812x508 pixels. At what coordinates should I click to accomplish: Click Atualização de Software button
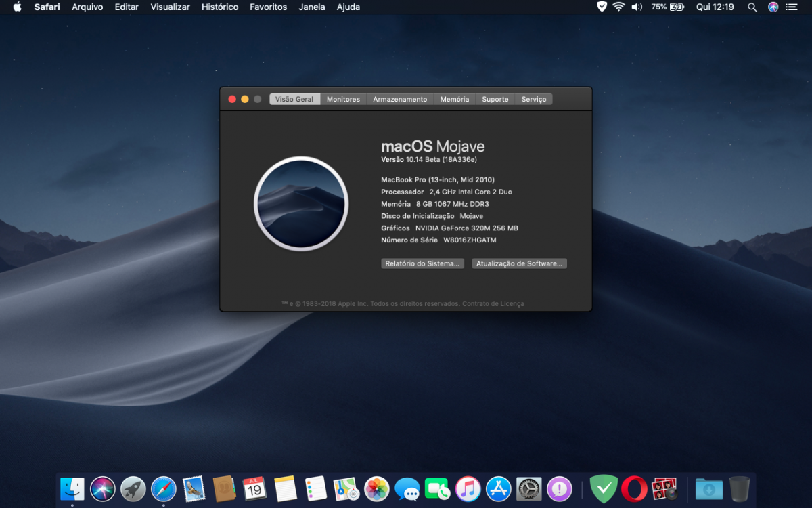coord(519,263)
